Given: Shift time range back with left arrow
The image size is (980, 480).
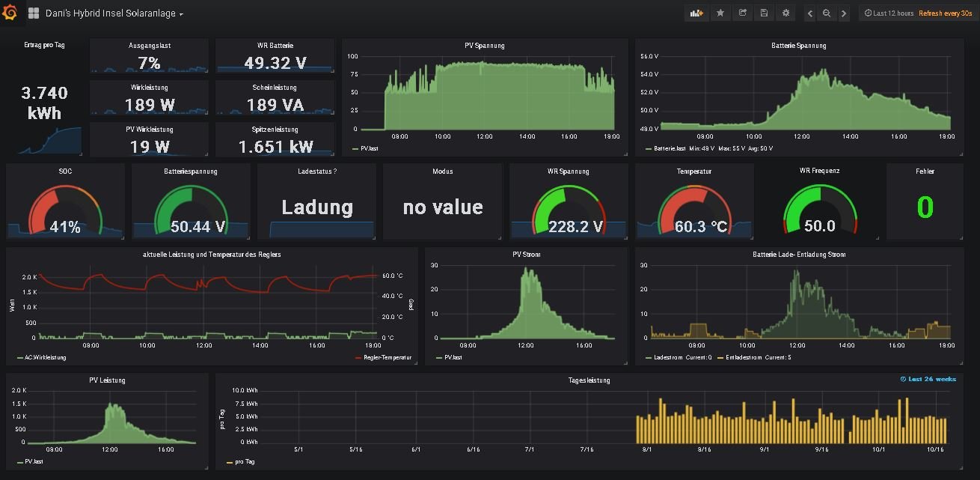Looking at the screenshot, I should click(809, 13).
